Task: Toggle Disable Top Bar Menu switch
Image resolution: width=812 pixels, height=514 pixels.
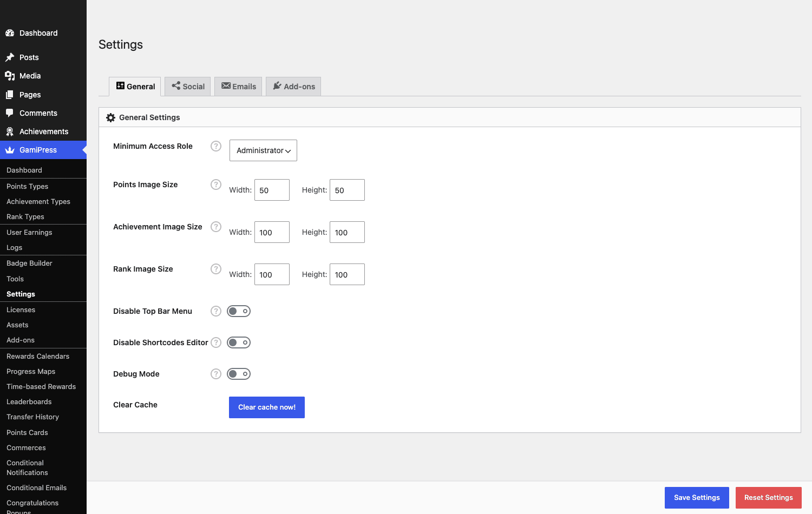Action: pos(239,311)
